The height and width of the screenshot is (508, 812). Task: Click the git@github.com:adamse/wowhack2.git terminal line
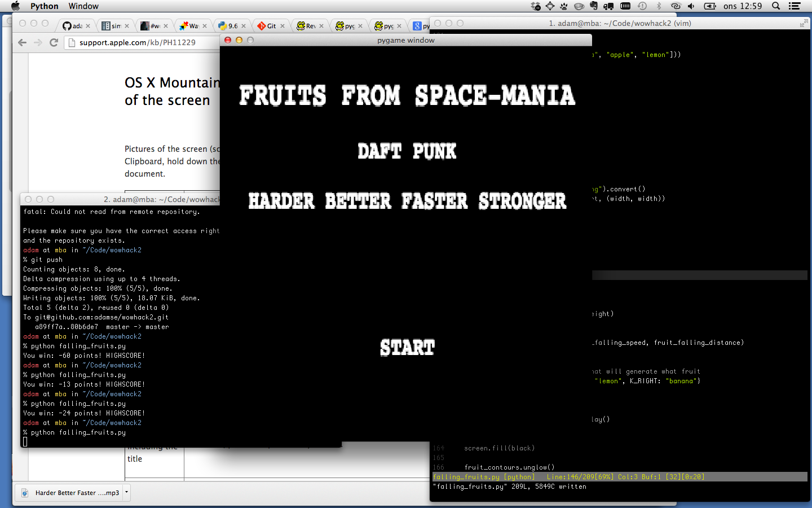(x=96, y=317)
